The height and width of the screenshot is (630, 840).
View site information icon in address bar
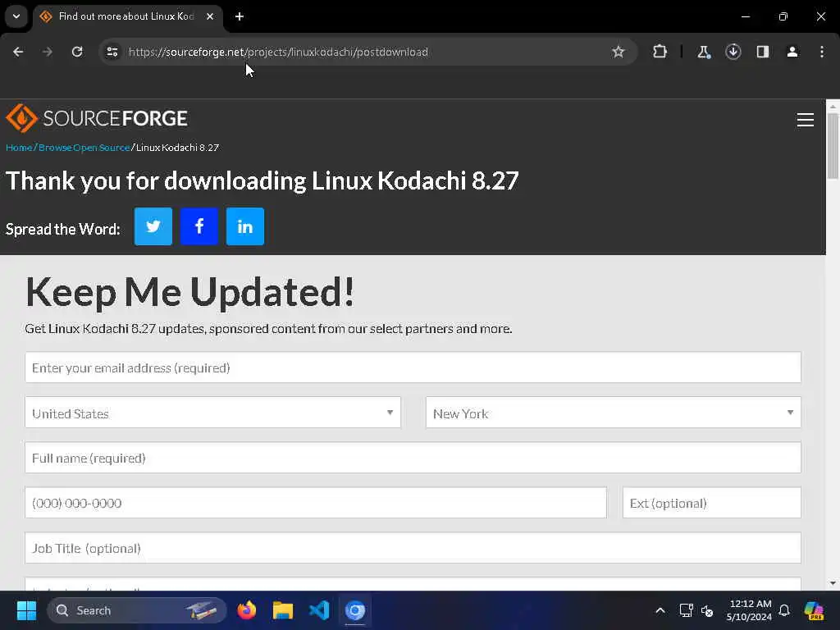(x=112, y=52)
